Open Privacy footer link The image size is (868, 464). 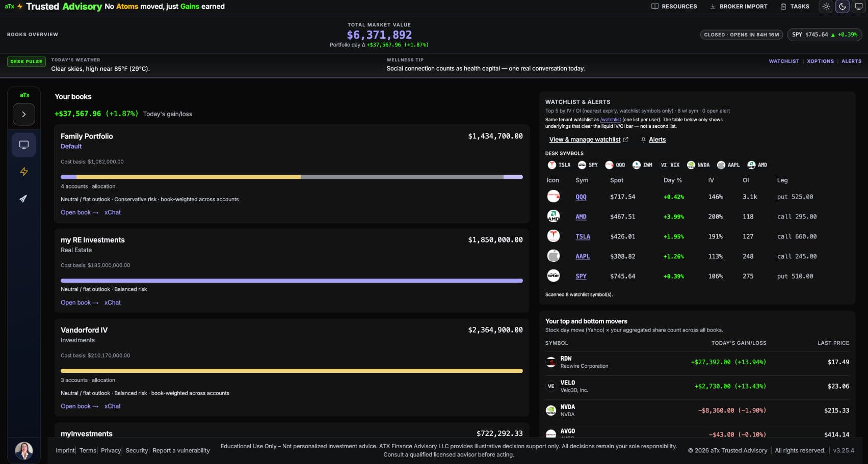pos(111,451)
